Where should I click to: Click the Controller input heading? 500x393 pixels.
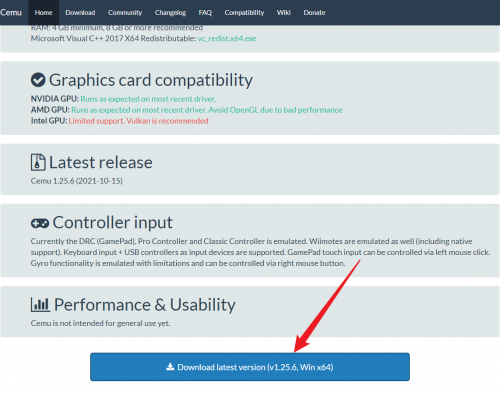coord(113,222)
